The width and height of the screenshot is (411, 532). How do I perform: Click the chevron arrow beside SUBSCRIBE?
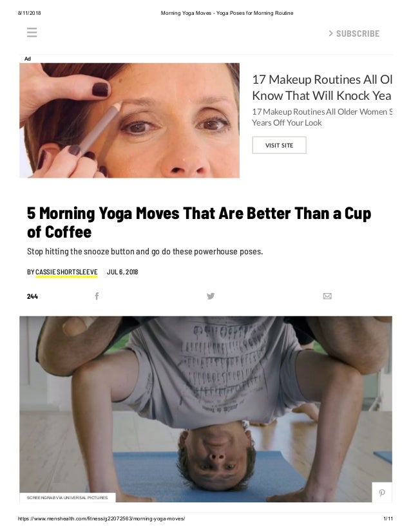pyautogui.click(x=331, y=33)
